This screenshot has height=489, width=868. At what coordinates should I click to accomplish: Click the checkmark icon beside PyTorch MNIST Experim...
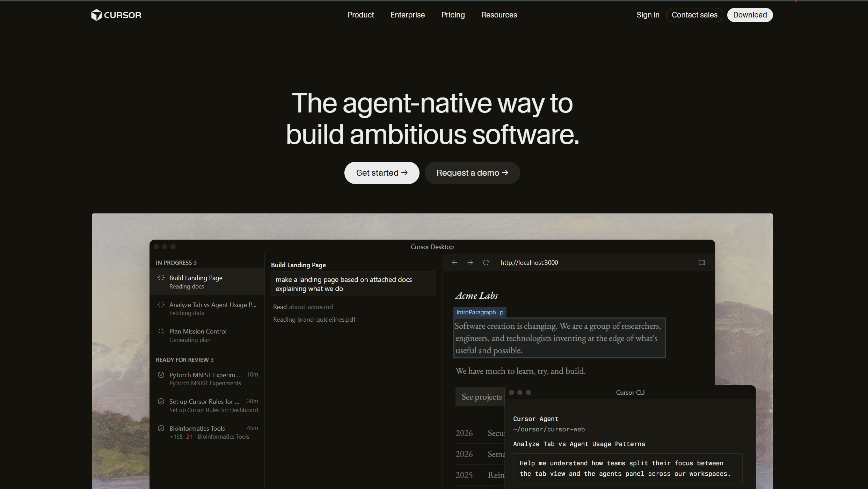161,375
